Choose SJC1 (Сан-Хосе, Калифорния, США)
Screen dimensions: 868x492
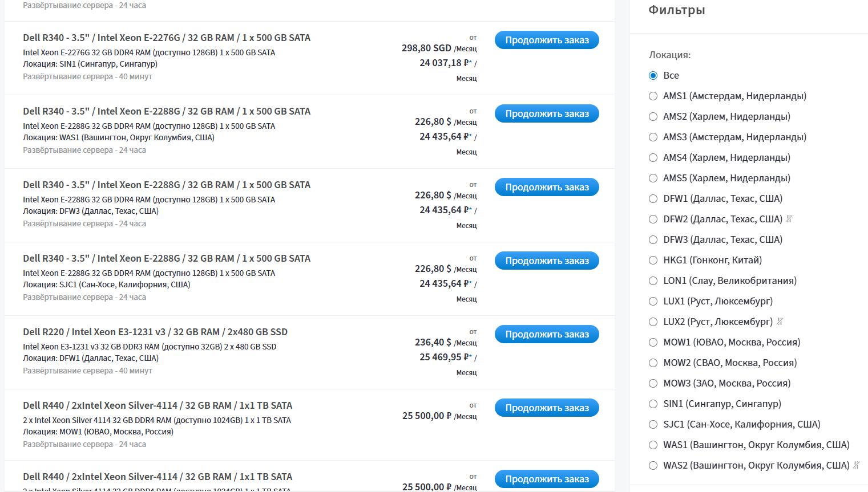(653, 425)
